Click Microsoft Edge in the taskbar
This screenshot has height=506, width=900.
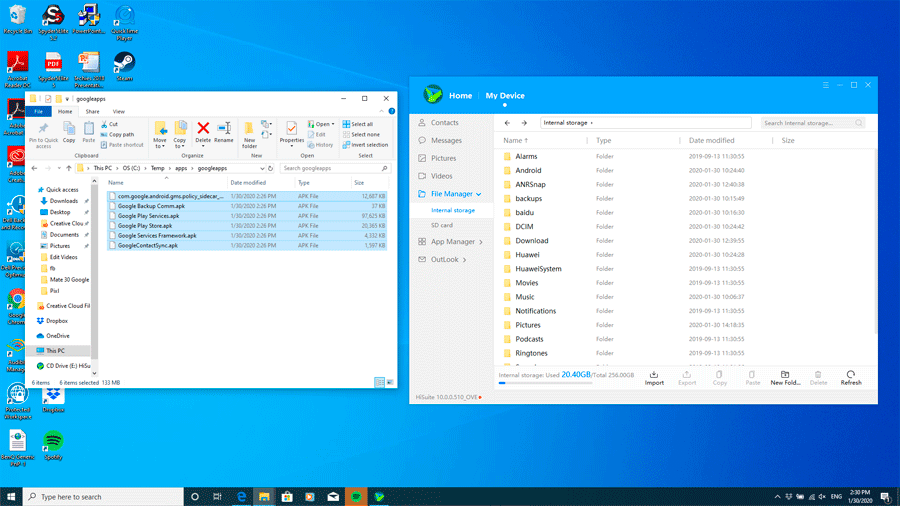(x=241, y=497)
